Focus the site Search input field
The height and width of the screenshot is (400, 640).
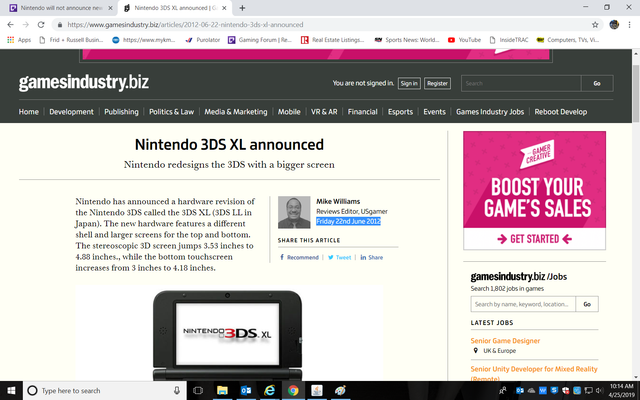[521, 83]
